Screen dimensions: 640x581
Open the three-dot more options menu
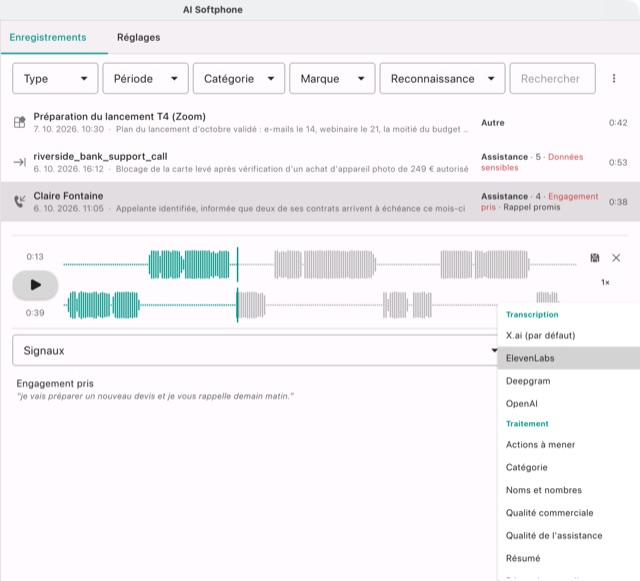pos(613,78)
